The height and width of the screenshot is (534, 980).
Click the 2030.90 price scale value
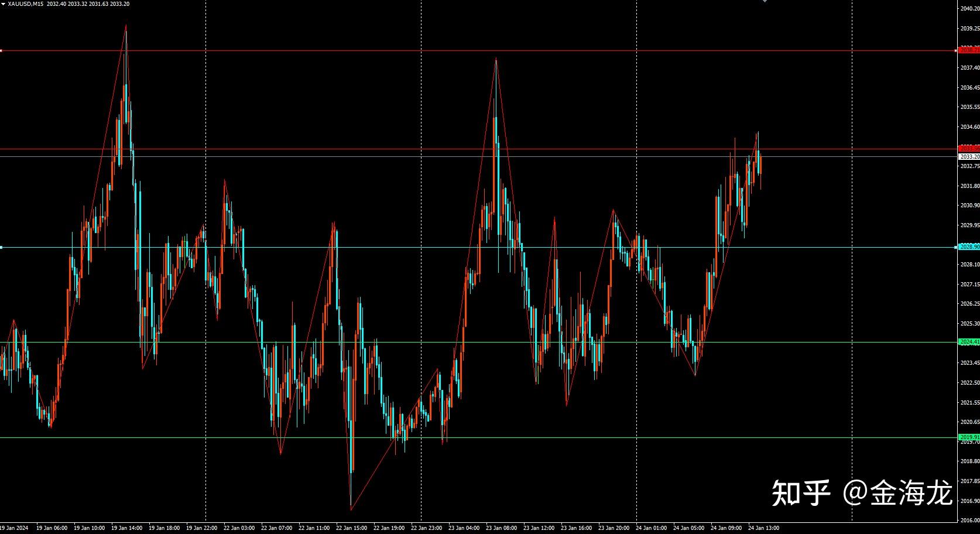click(x=970, y=206)
